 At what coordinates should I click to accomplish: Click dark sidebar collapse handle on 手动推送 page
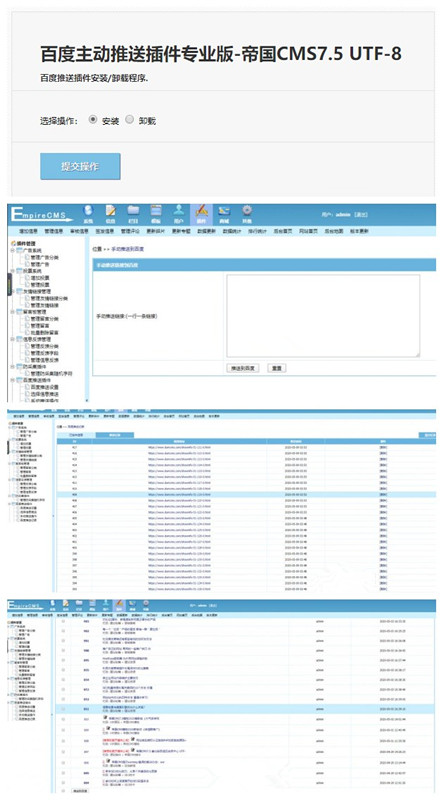[x=9, y=284]
